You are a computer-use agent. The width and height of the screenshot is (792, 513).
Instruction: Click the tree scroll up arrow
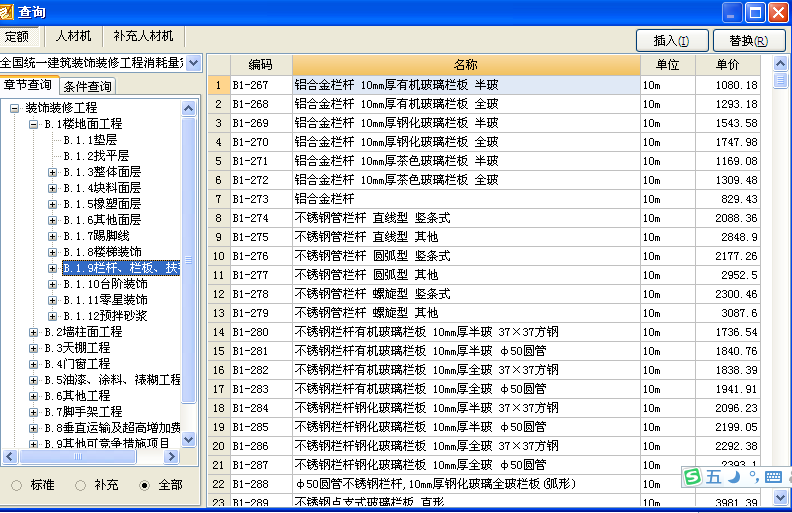[x=188, y=108]
